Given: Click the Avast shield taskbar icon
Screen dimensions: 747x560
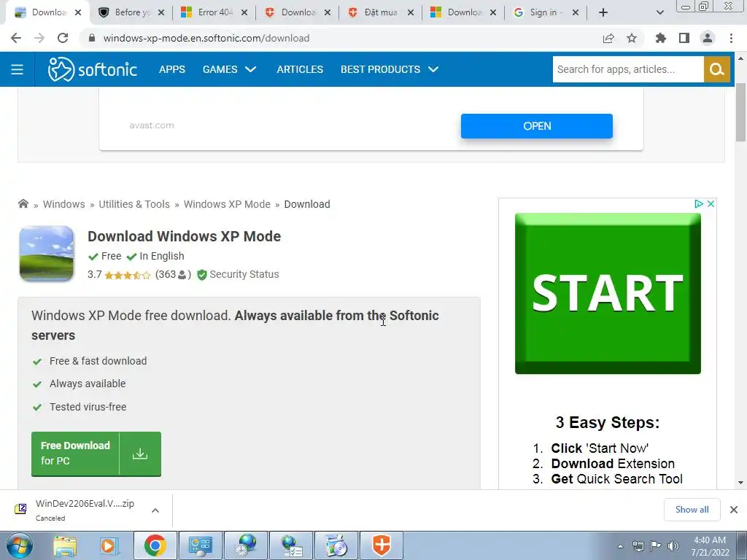Looking at the screenshot, I should (381, 545).
